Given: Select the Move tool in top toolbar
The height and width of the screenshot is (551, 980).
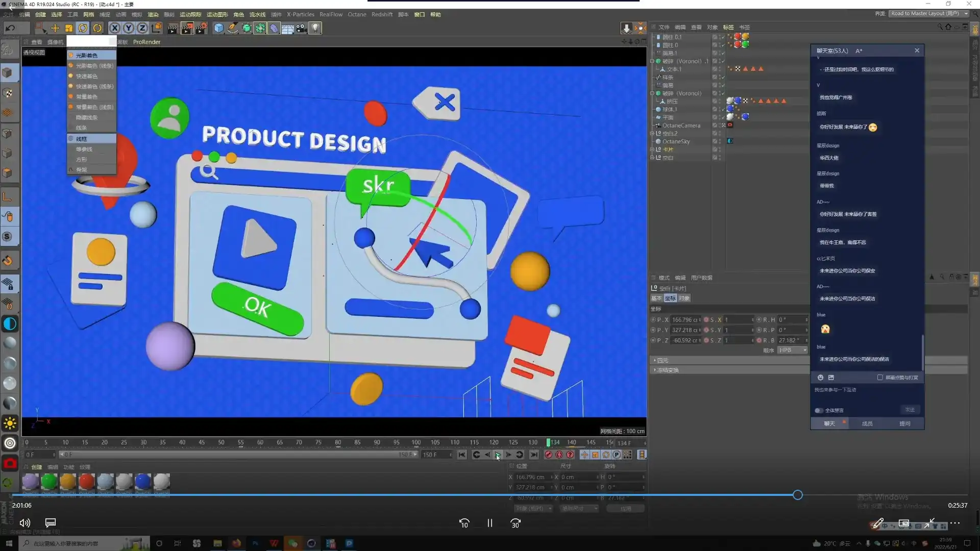Looking at the screenshot, I should pyautogui.click(x=55, y=28).
